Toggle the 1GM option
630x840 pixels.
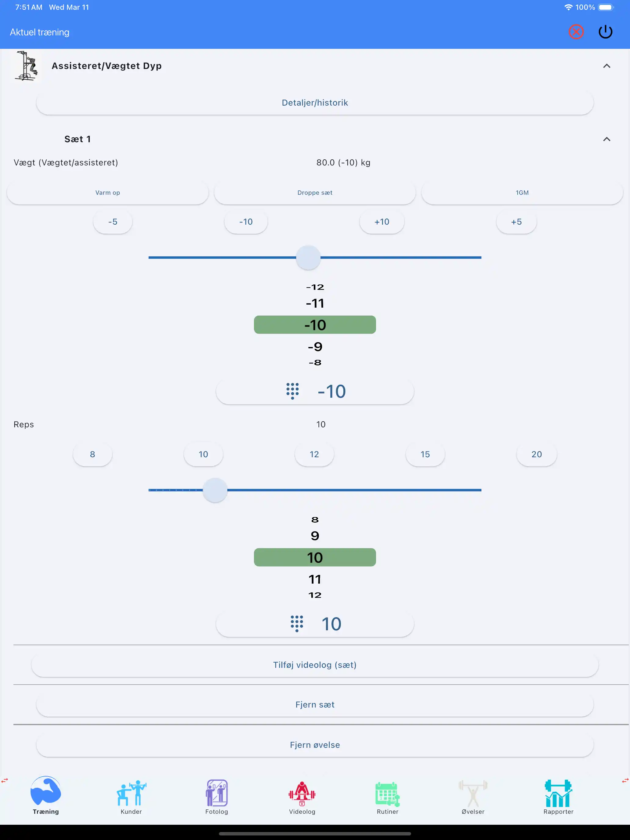point(522,193)
